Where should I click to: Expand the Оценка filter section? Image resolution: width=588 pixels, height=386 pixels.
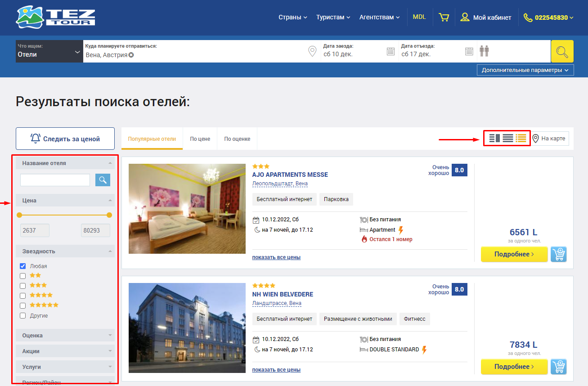coord(65,335)
